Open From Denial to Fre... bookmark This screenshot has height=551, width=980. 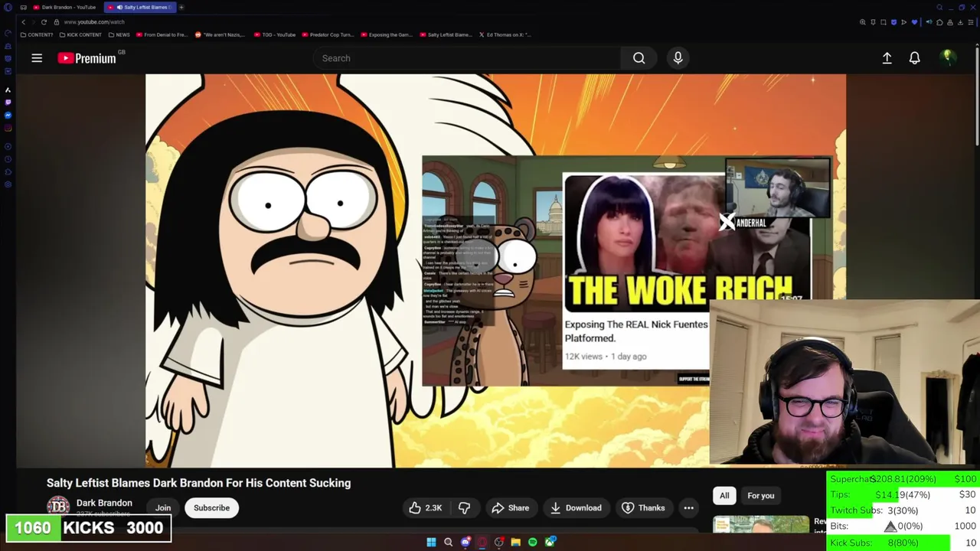click(x=161, y=34)
